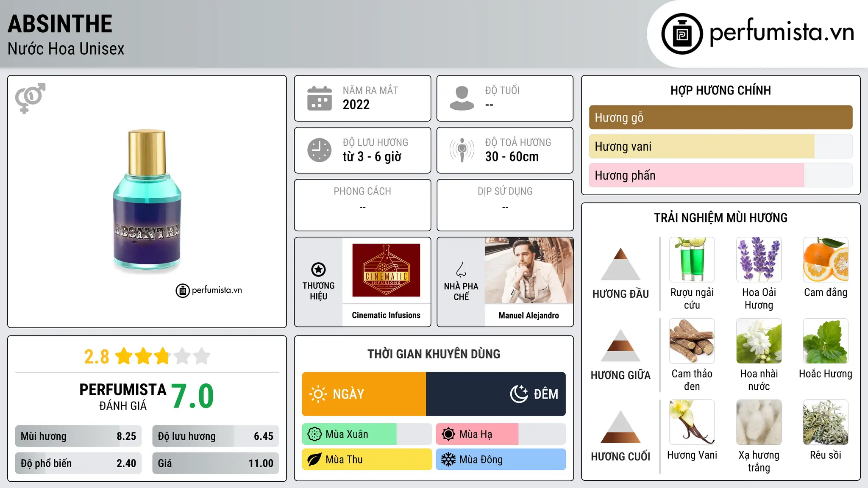Click the Độ lưu hương score bar

pyautogui.click(x=216, y=436)
